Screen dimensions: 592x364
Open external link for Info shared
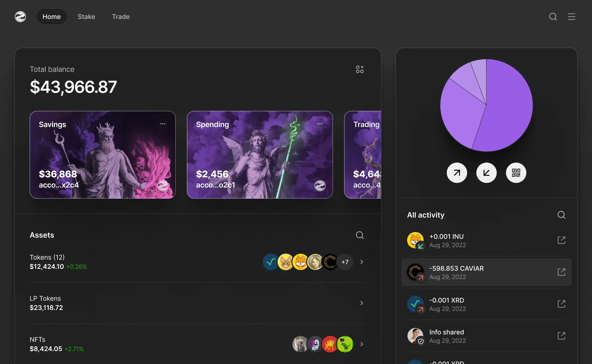(x=561, y=336)
